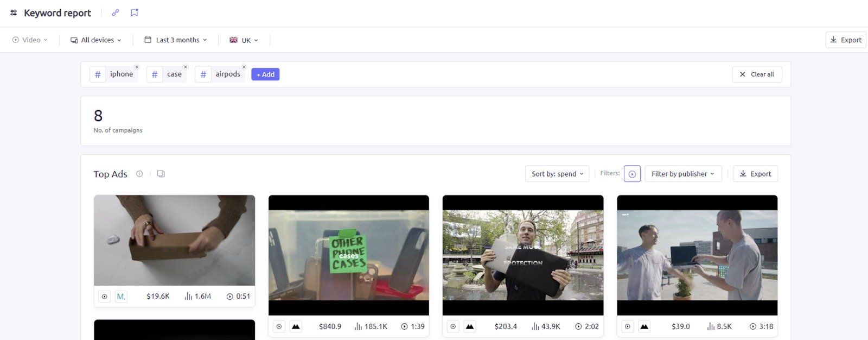The image size is (868, 340).
Task: Bookmark this keyword report
Action: coord(135,12)
